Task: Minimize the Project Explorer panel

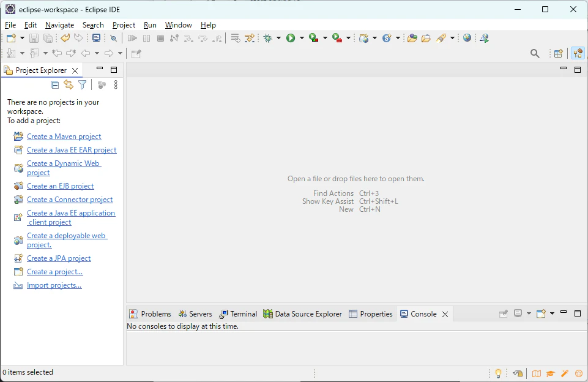Action: (100, 69)
